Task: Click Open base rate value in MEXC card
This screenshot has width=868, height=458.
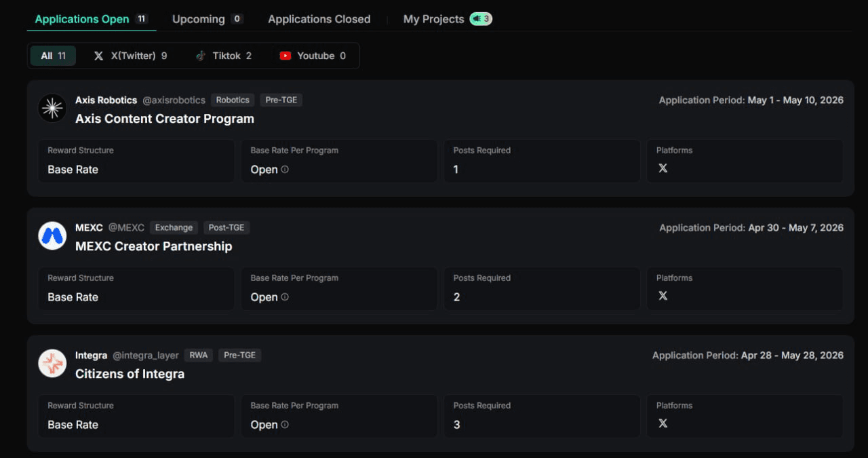Action: point(264,297)
